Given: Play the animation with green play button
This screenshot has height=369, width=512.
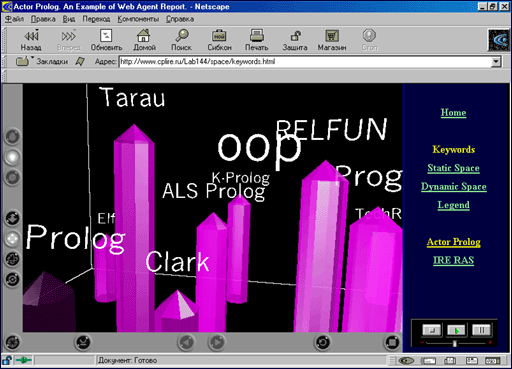Looking at the screenshot, I should (x=456, y=330).
